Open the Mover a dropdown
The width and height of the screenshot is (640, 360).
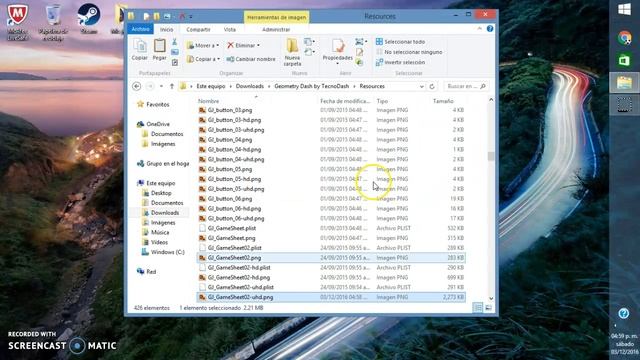(x=203, y=45)
